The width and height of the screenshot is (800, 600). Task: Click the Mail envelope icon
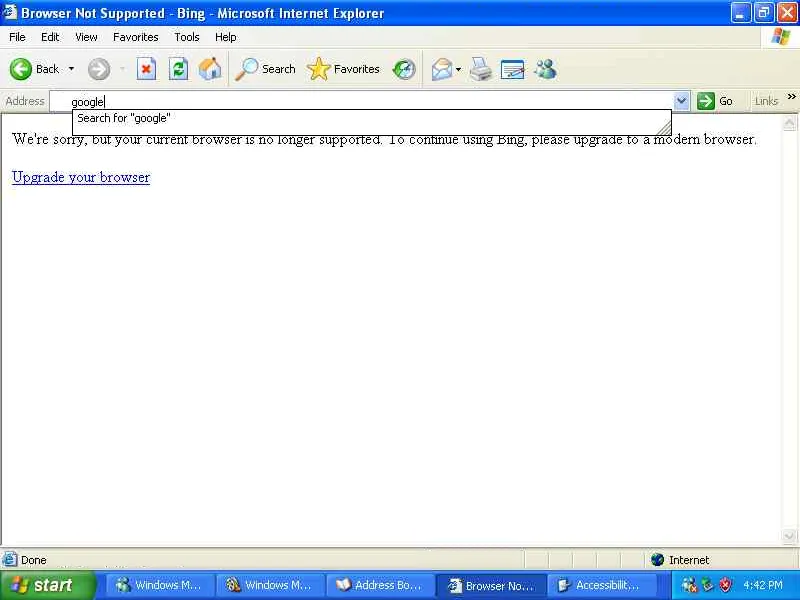[x=442, y=69]
